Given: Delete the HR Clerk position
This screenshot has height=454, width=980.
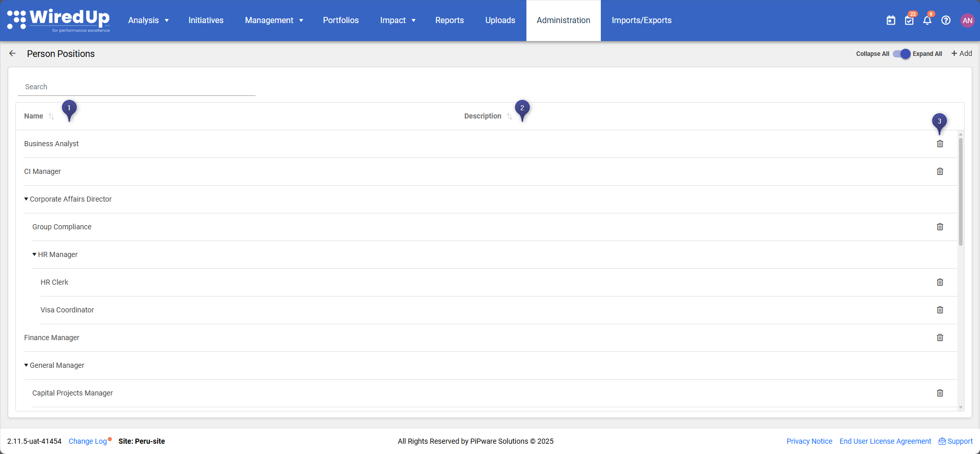Looking at the screenshot, I should (940, 282).
